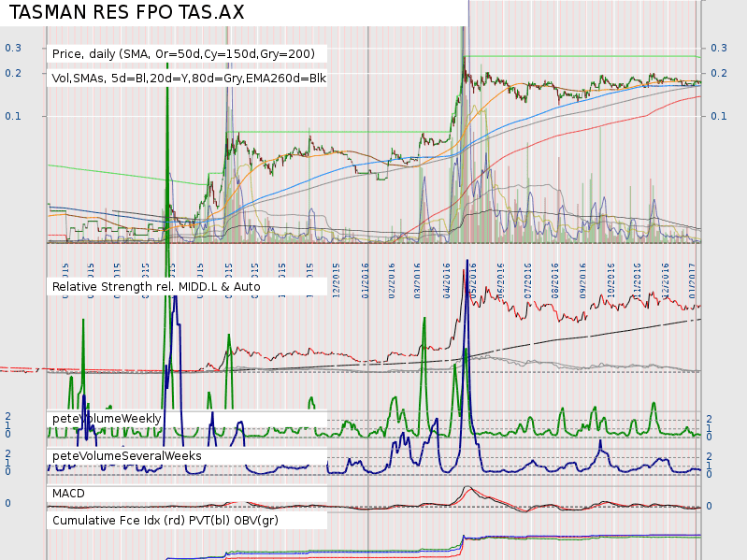
Task: Click the MACD zero label on right axis
Action: [709, 506]
